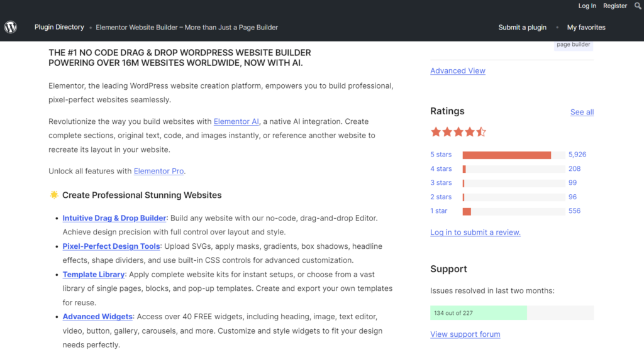Viewport: 644px width, 350px height.
Task: Follow the Elementor Pro link
Action: [158, 171]
